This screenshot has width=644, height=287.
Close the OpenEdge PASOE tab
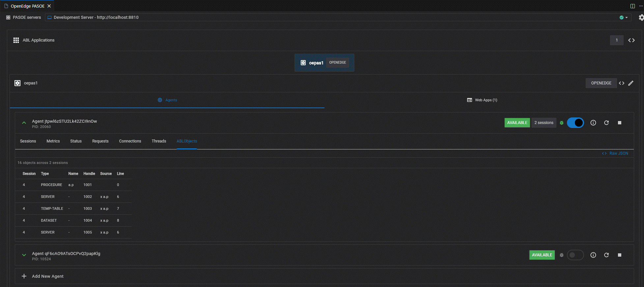click(49, 6)
